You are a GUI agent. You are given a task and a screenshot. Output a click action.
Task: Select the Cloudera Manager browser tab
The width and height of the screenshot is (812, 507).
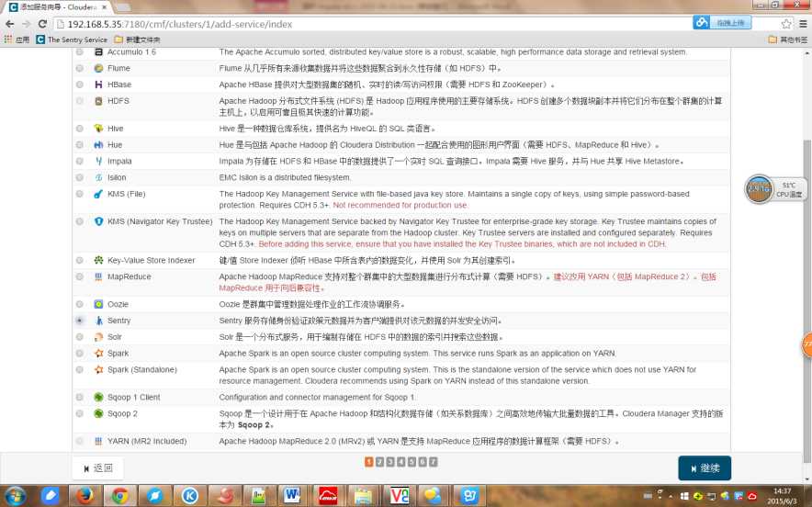(57, 7)
